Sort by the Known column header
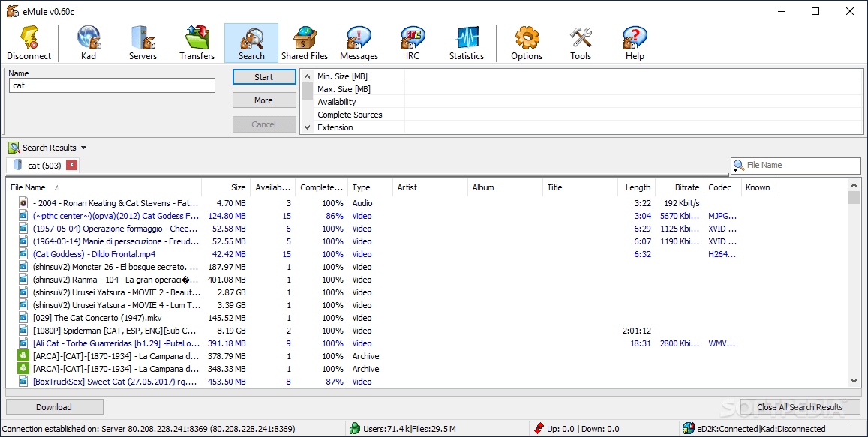 pyautogui.click(x=760, y=187)
